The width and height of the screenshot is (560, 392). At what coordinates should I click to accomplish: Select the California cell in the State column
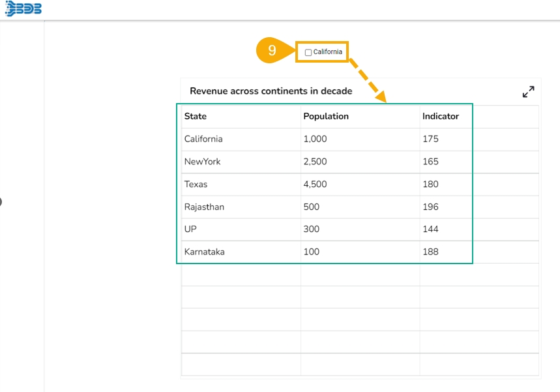tap(203, 139)
